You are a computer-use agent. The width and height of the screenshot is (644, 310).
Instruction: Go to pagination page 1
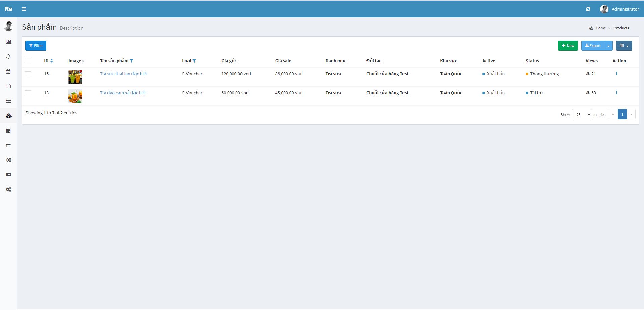click(x=622, y=114)
